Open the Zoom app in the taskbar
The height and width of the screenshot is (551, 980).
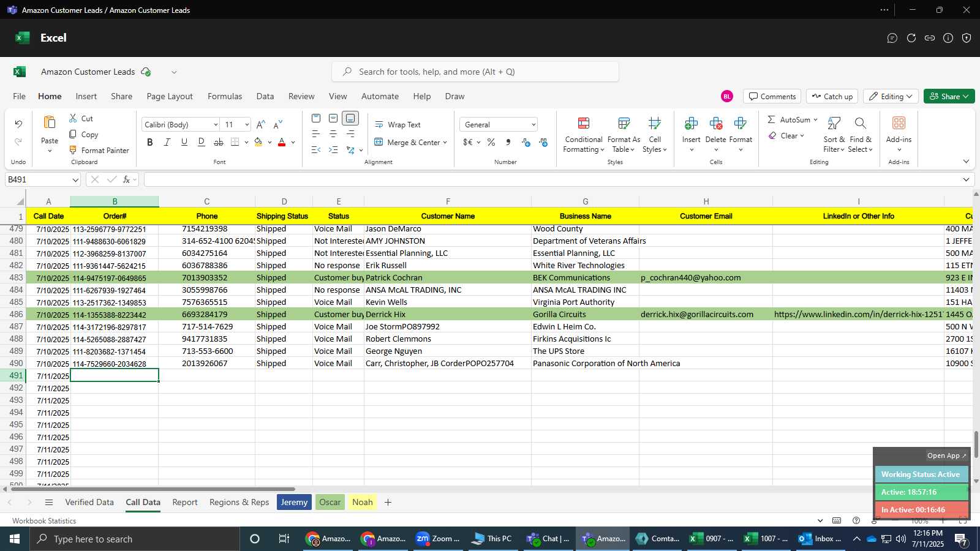pos(439,539)
